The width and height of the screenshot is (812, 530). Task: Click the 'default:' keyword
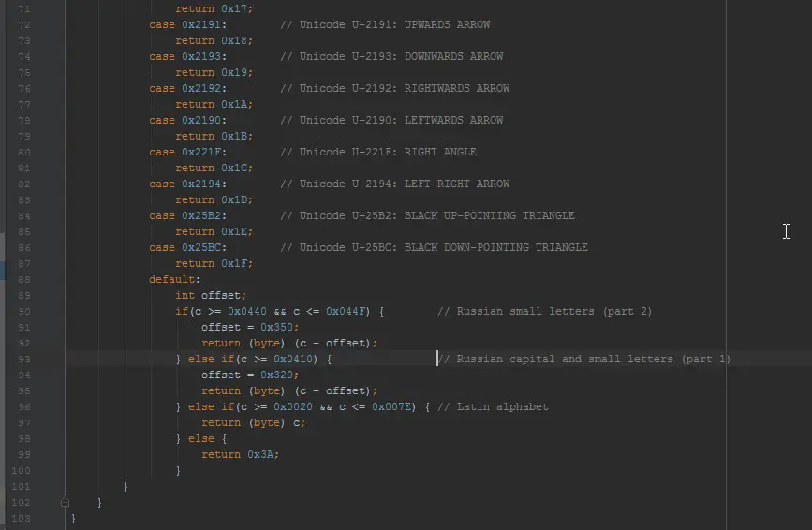[x=174, y=279]
